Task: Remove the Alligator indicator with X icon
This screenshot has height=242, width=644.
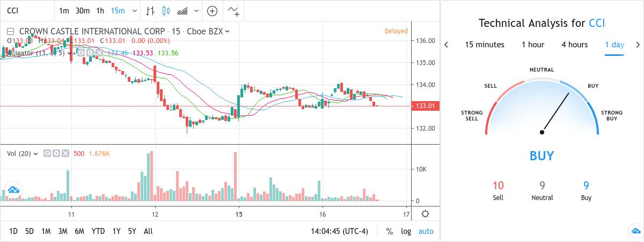Action: click(x=98, y=53)
